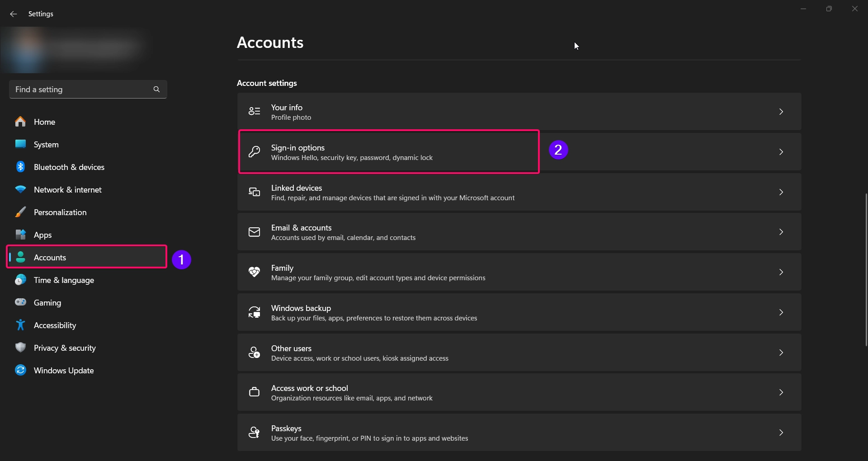Minimize the Settings window
This screenshot has height=461, width=868.
pos(803,9)
